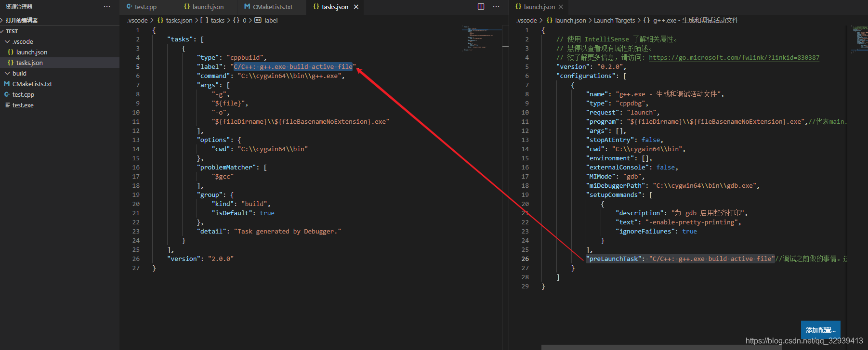Click split editor icon in left group
The image size is (868, 350).
[x=481, y=6]
